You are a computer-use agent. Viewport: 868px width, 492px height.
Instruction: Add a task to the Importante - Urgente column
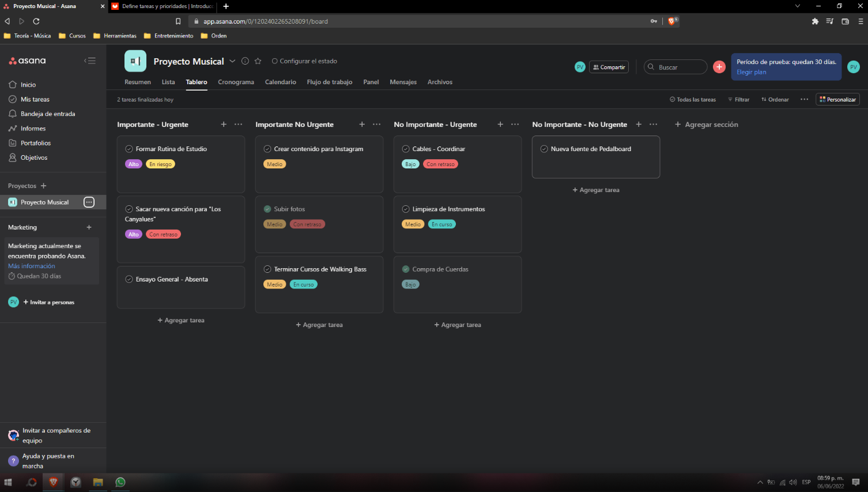[x=224, y=125]
